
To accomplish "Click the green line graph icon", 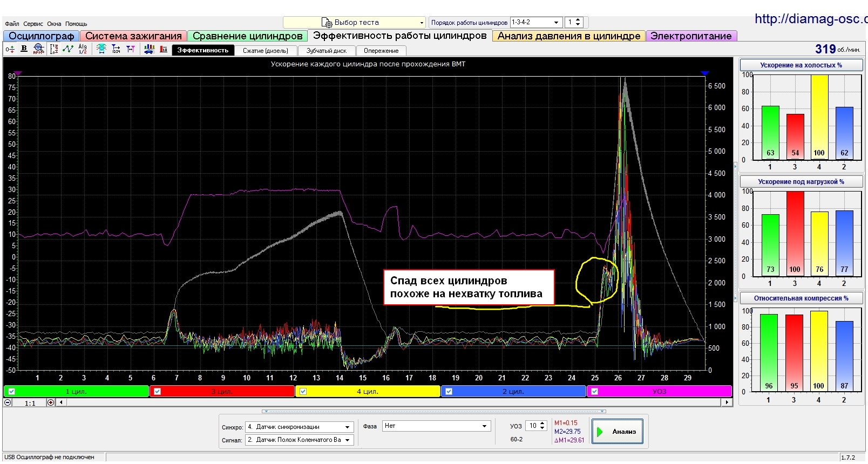I will (68, 49).
